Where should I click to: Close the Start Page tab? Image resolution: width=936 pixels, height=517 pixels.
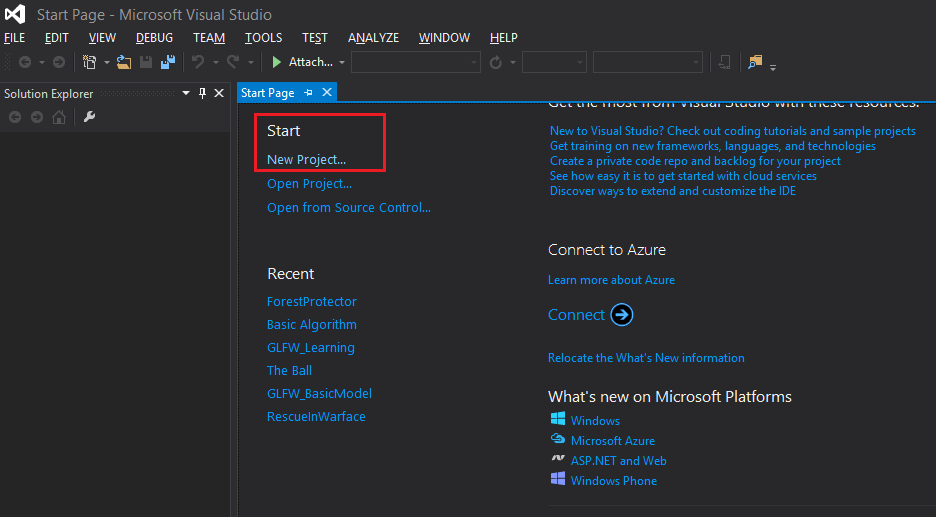[326, 93]
